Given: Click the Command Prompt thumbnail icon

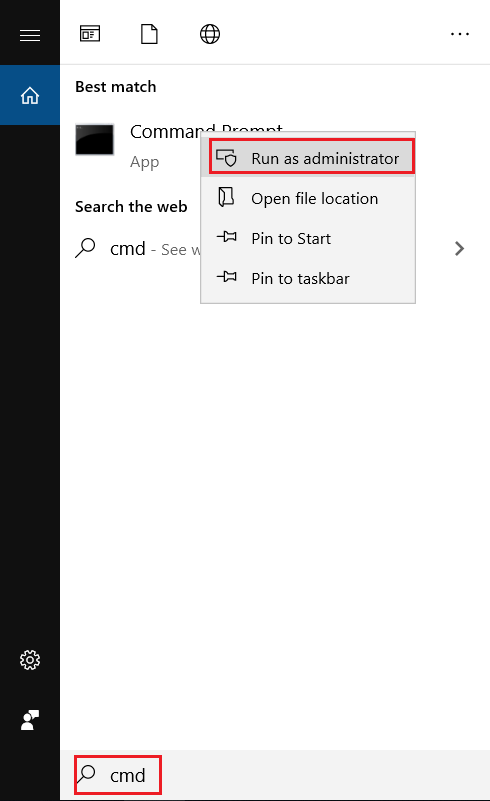Looking at the screenshot, I should click(x=95, y=139).
